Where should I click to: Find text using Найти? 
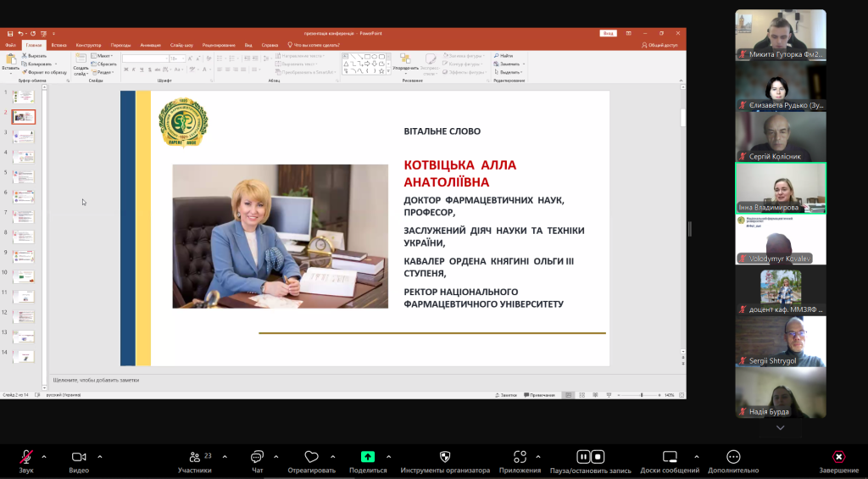point(504,56)
